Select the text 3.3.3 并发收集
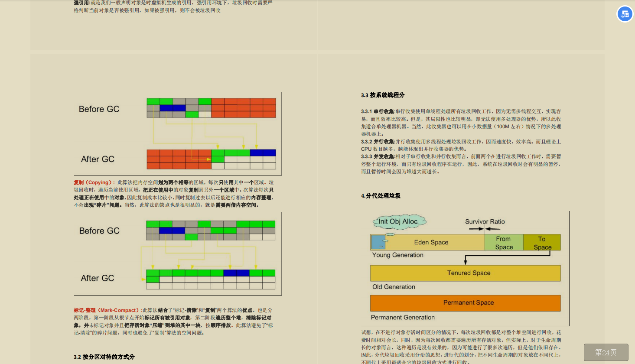 pos(378,156)
